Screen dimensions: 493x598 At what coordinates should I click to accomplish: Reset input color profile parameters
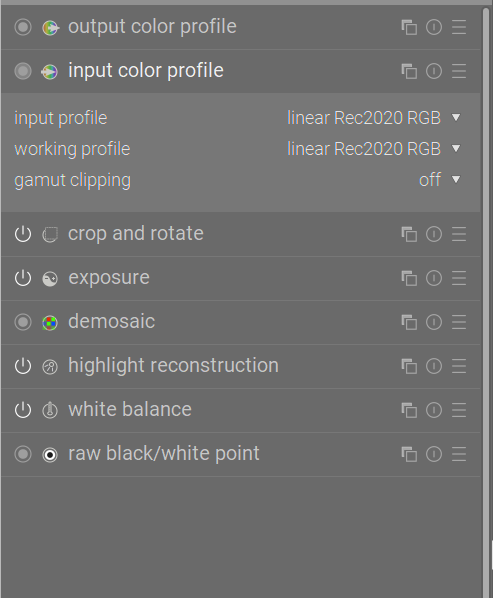click(x=434, y=71)
